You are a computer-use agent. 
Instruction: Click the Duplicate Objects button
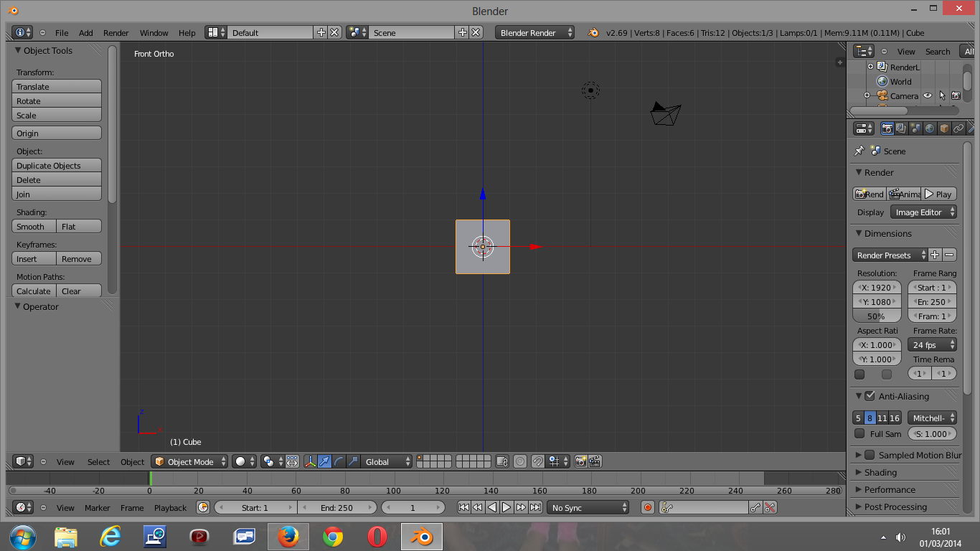tap(57, 165)
